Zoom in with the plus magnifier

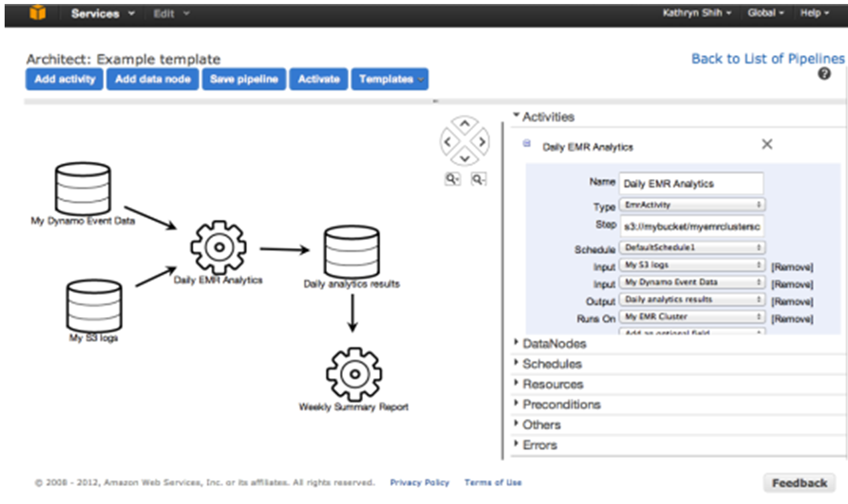tap(453, 179)
